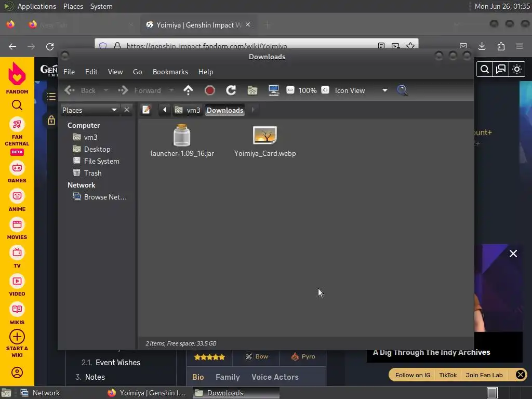The height and width of the screenshot is (399, 532).
Task: Switch to Network window in taskbar
Action: point(40,393)
